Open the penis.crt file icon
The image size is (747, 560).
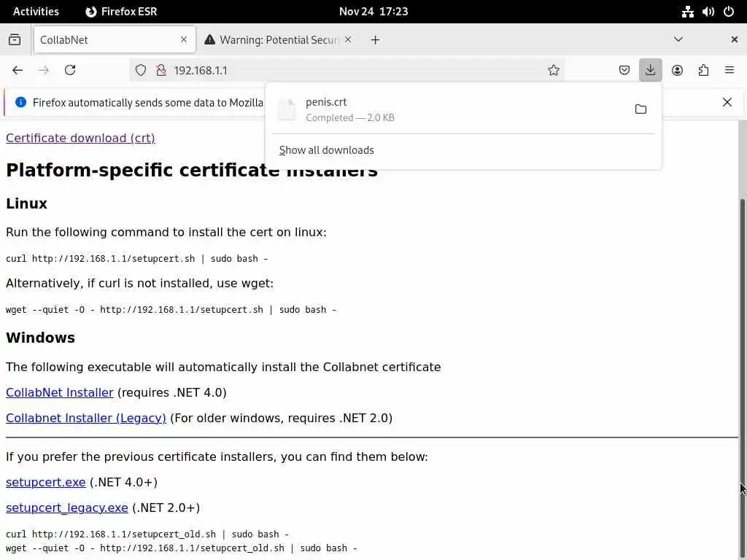pos(287,109)
